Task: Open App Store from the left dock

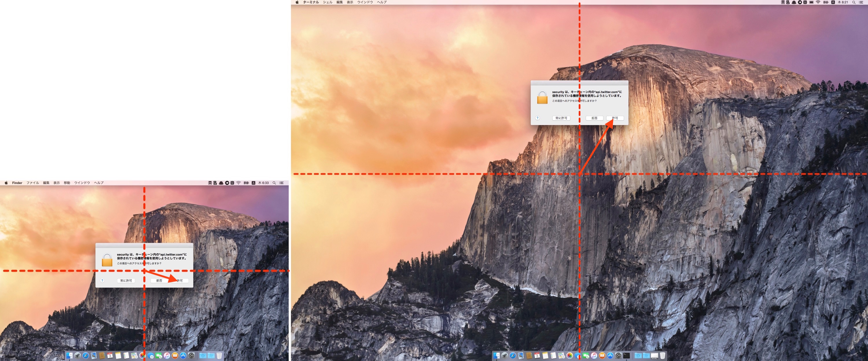Action: 183,355
